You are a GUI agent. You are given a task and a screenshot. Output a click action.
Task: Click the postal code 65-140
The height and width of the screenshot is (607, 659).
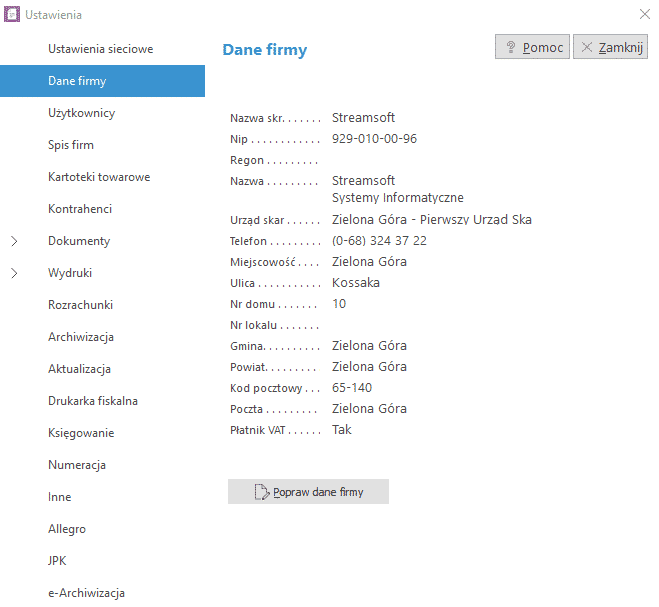click(352, 388)
